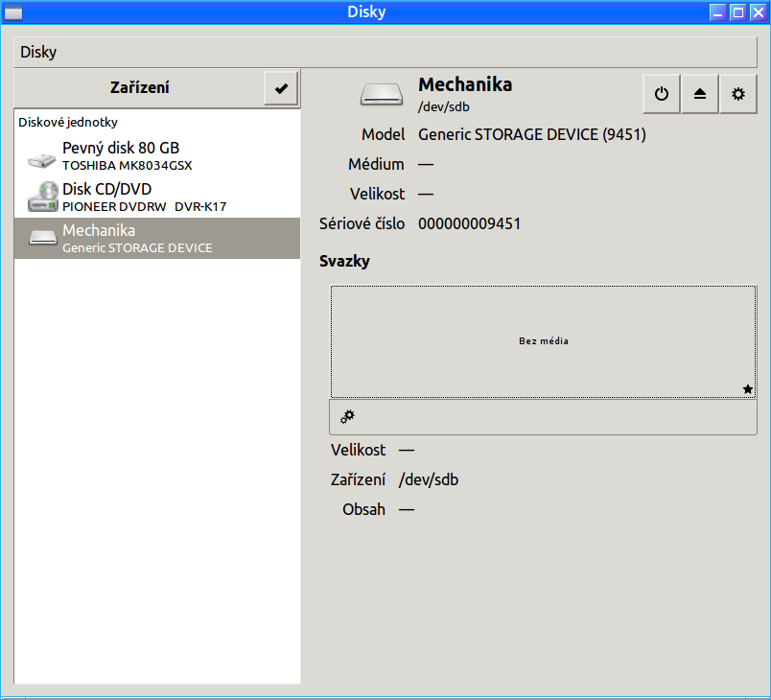Select Mechanika Generic STORAGE DEVICE

point(157,239)
